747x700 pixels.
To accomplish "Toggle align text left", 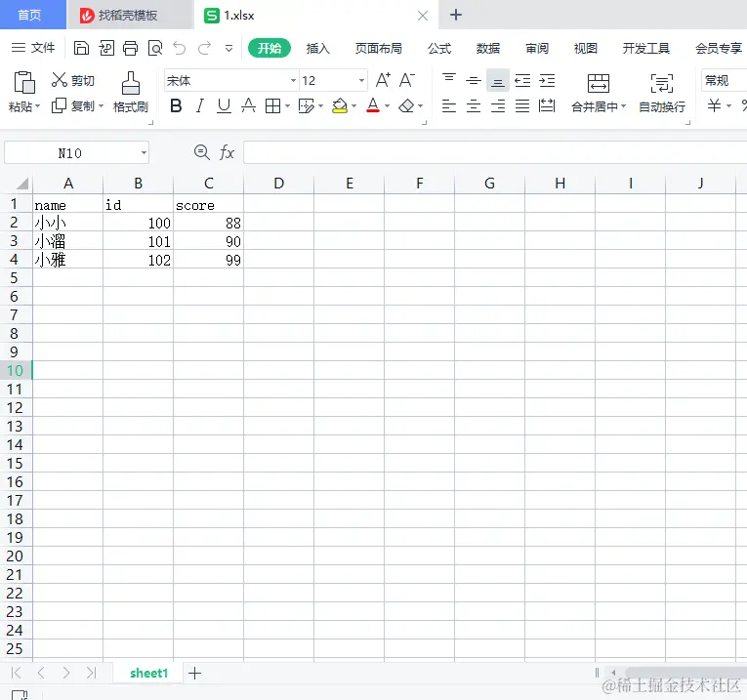I will point(449,105).
